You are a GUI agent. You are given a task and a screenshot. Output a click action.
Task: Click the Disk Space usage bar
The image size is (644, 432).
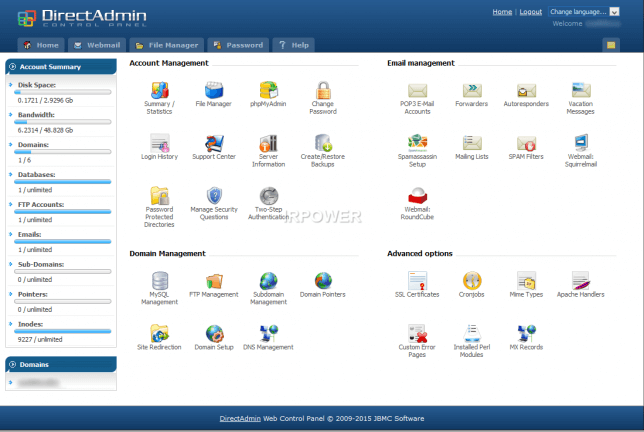click(x=63, y=92)
